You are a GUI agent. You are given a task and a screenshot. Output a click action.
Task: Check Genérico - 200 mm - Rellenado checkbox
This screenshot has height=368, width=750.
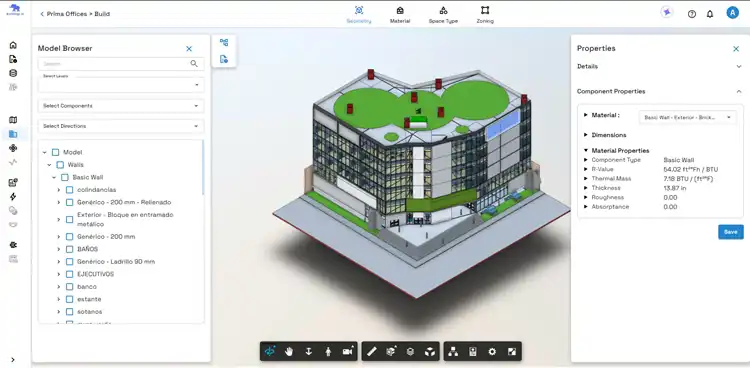pyautogui.click(x=69, y=202)
